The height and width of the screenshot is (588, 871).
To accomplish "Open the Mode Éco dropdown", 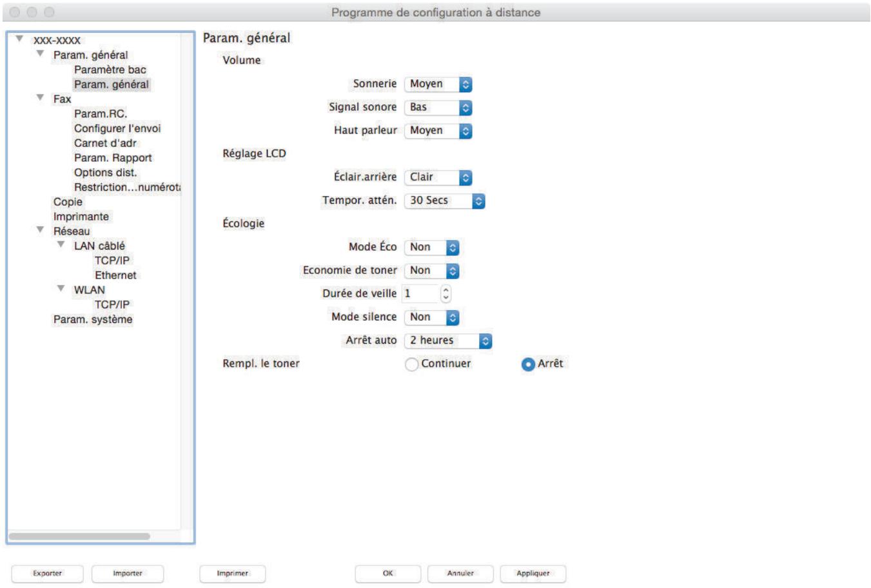I will point(431,247).
